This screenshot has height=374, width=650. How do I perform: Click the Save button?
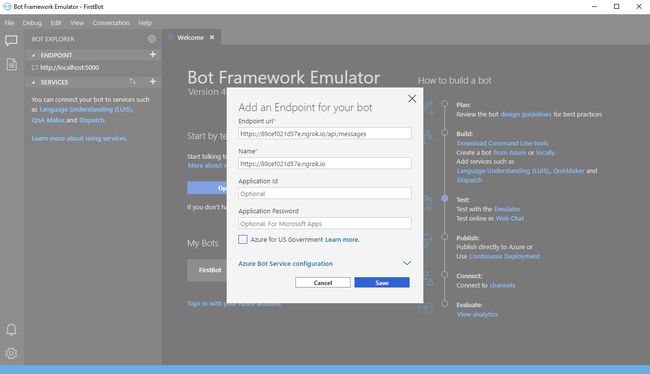point(382,282)
